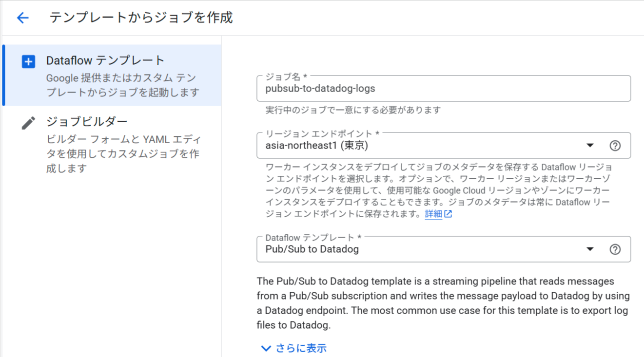Expand description with さらに表示

coord(301,348)
